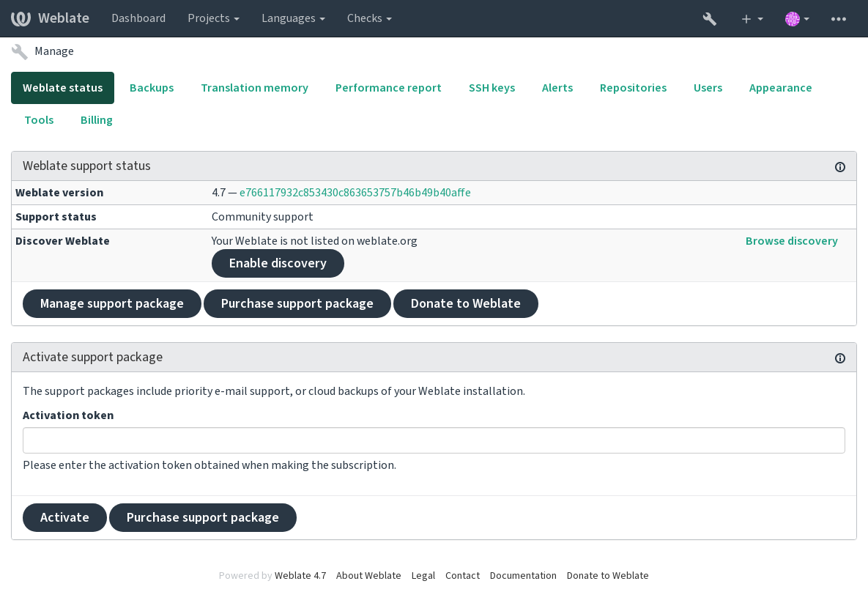This screenshot has width=868, height=603.
Task: Click the 'Weblate version' row label
Action: [59, 193]
